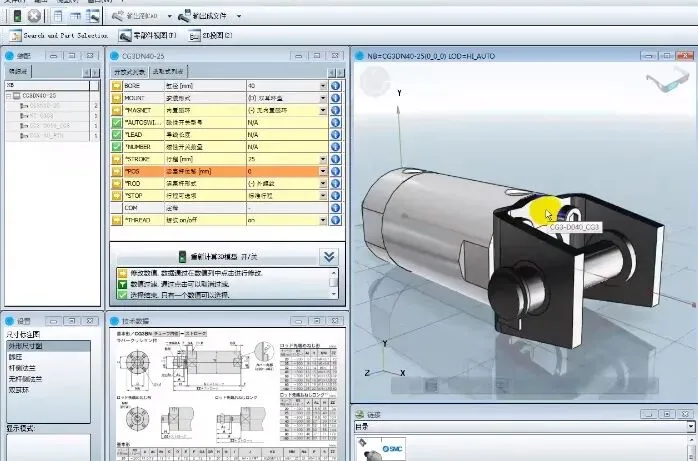
Task: Open info for the BORE row
Action: tap(336, 86)
